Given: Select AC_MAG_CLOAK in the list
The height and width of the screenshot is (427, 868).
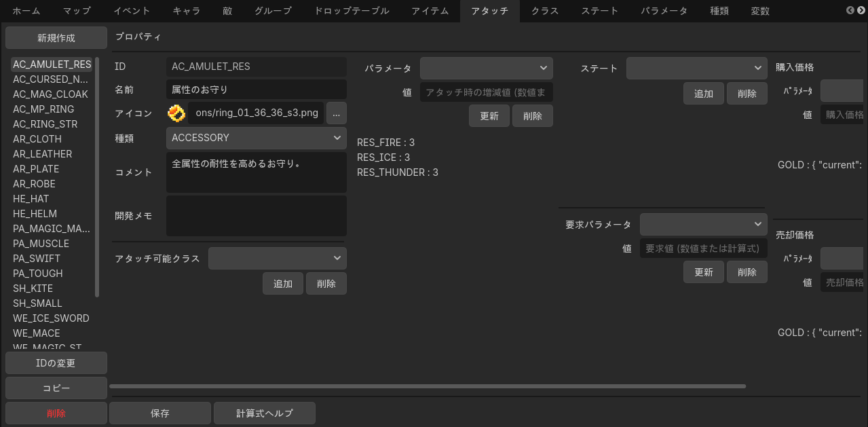Looking at the screenshot, I should pyautogui.click(x=51, y=94).
